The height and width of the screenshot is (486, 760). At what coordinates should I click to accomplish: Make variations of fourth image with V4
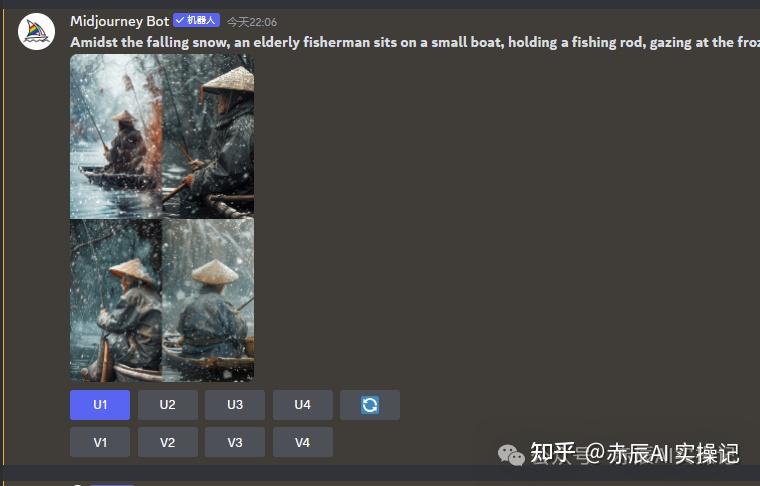[x=302, y=442]
